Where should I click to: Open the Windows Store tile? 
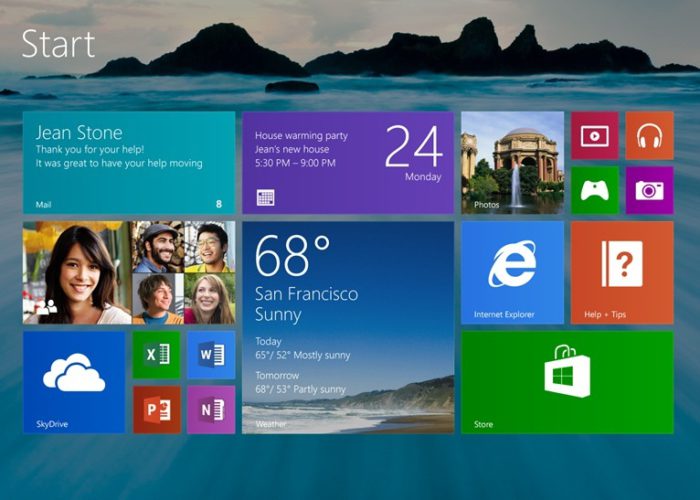(567, 382)
